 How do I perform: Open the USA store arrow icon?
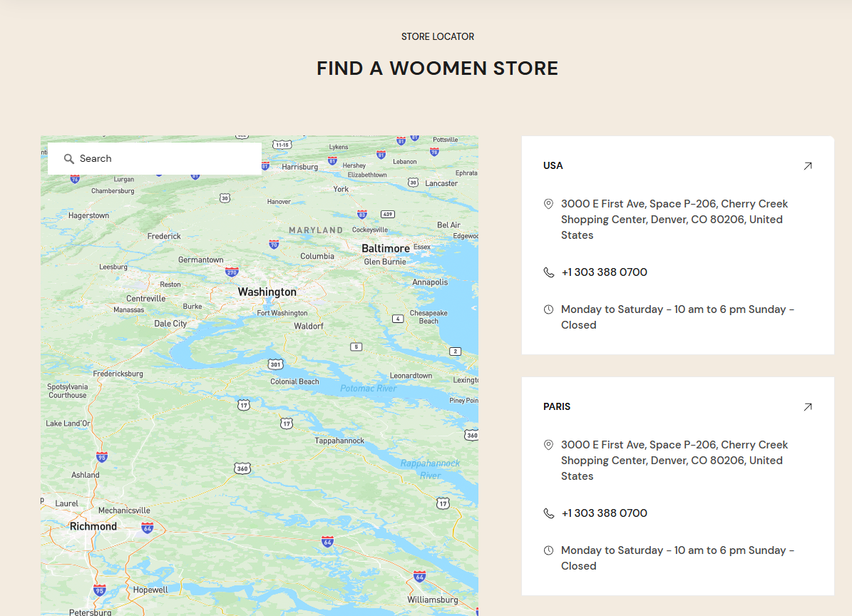(807, 166)
